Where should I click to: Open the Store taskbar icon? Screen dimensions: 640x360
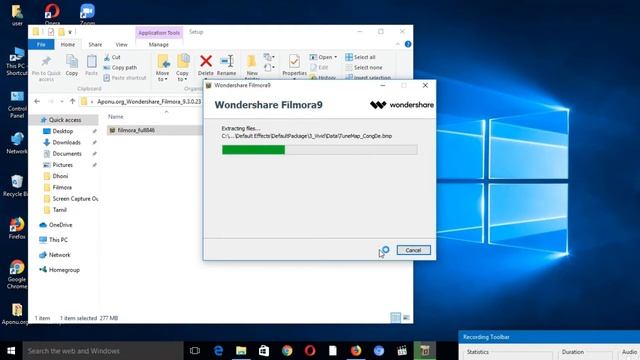[264, 351]
